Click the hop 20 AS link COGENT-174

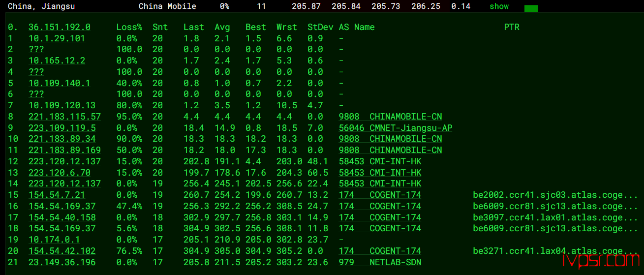[x=380, y=251]
